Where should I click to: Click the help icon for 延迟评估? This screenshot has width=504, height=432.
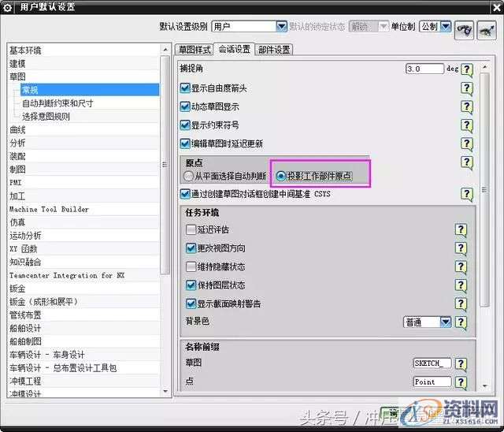click(461, 229)
